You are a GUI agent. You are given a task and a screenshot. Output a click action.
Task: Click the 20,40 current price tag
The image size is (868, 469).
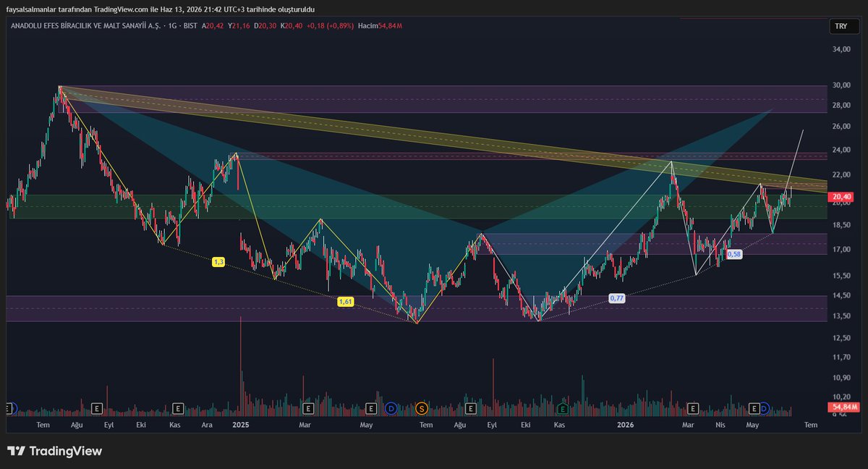[841, 197]
